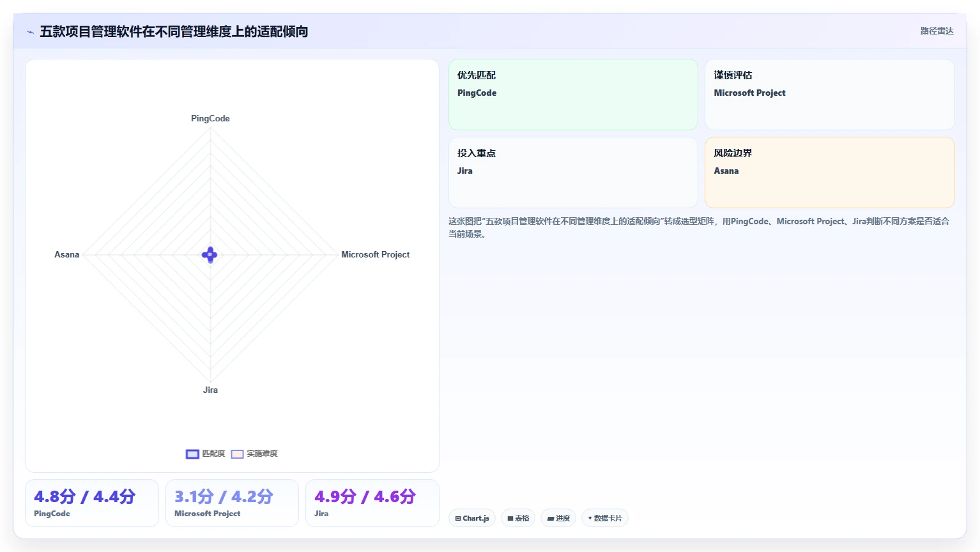The width and height of the screenshot is (980, 552).
Task: Open the 风险边界 Asana card
Action: tap(830, 172)
